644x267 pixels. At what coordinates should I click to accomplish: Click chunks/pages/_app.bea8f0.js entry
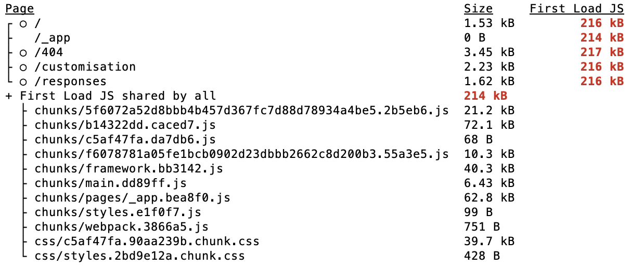tap(132, 198)
